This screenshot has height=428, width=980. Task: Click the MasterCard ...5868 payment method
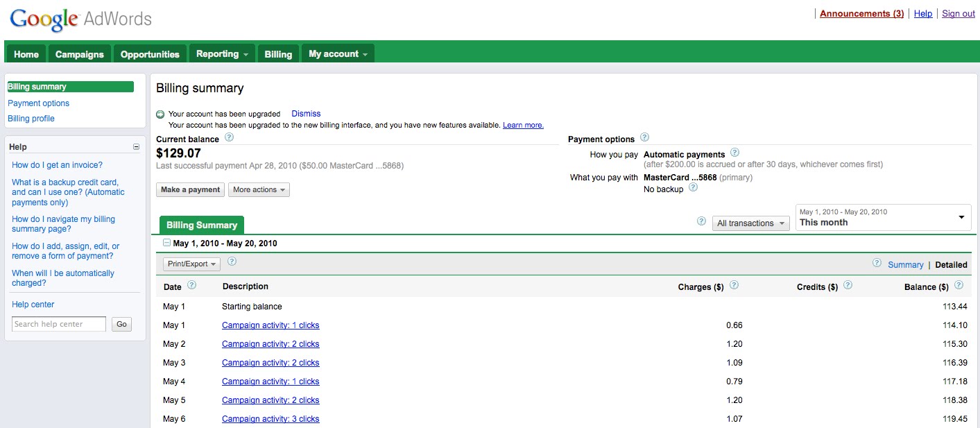click(680, 178)
